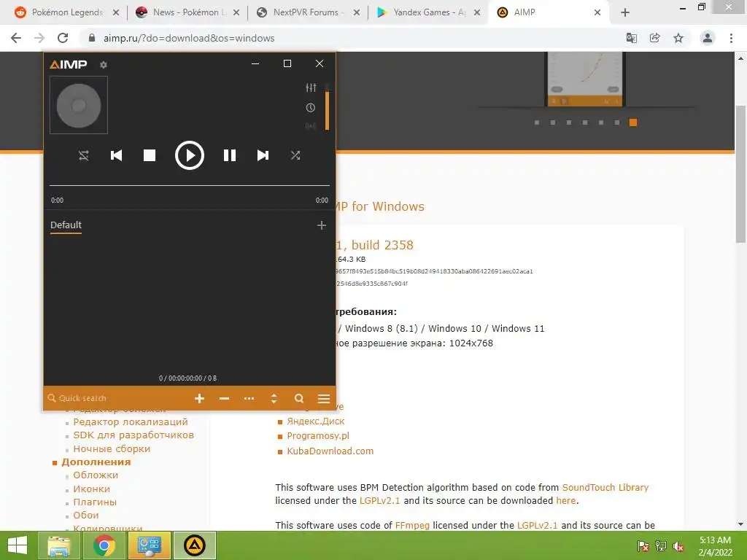The width and height of the screenshot is (747, 560).
Task: Open the Дополнения section heading
Action: pos(96,462)
